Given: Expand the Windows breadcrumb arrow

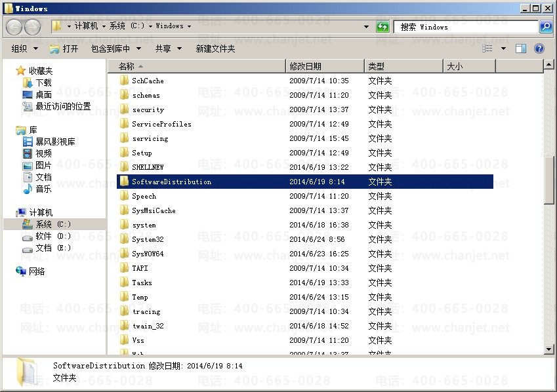Looking at the screenshot, I should click(x=189, y=26).
